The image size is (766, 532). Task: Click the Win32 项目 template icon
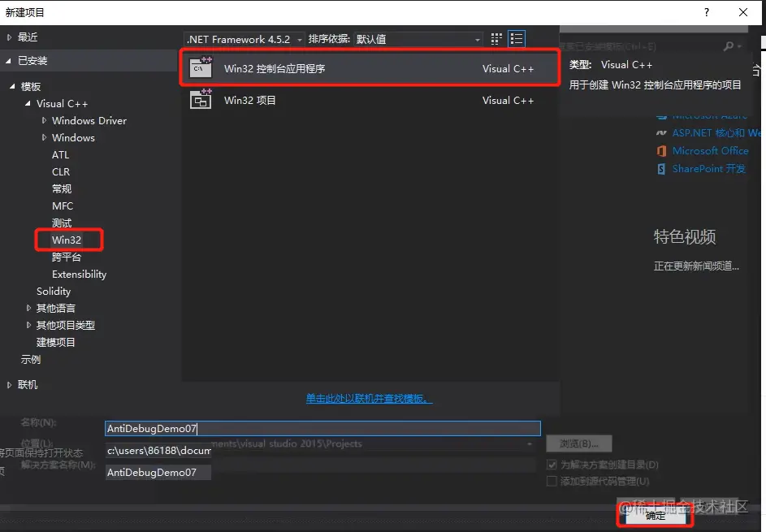[x=201, y=99]
